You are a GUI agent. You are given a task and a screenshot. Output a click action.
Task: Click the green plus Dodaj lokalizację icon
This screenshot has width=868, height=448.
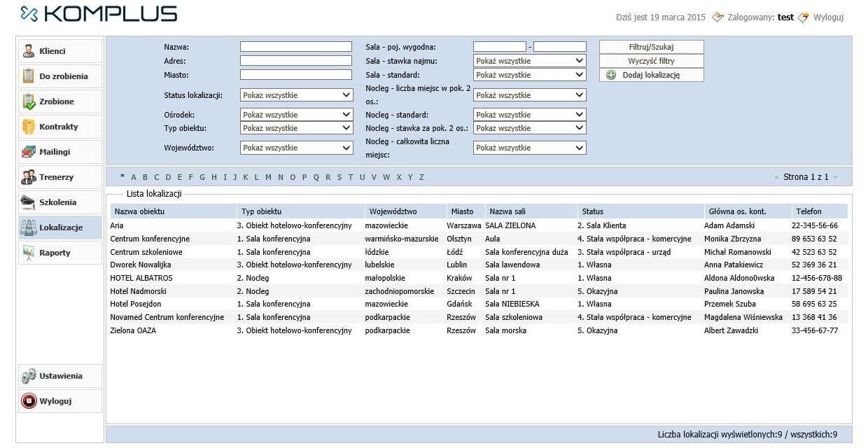tap(611, 75)
